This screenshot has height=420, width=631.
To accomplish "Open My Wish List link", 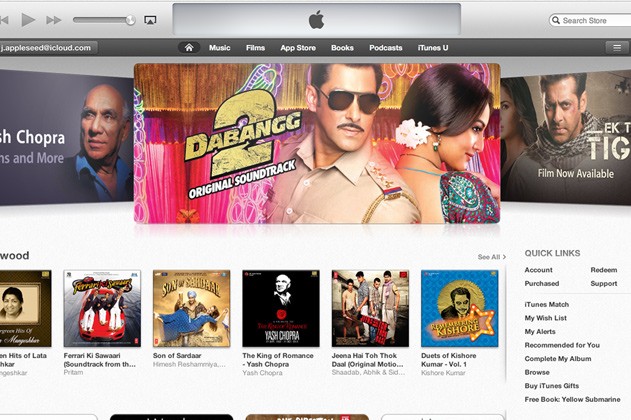I will click(x=544, y=318).
